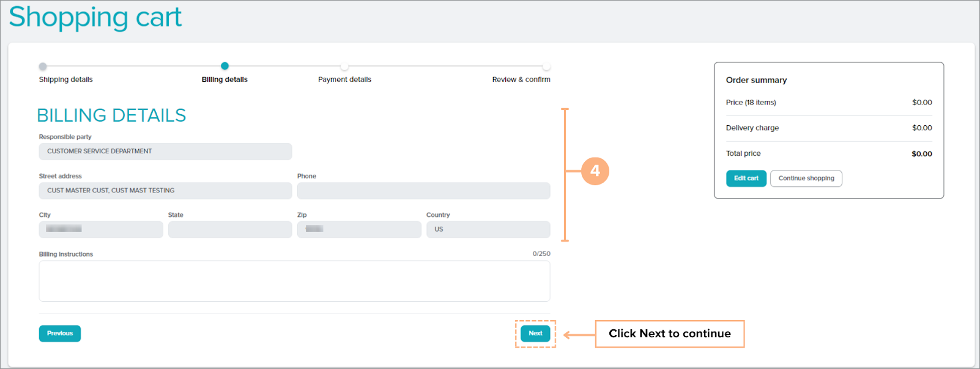Click the Previous button
The image size is (980, 369).
coord(60,334)
